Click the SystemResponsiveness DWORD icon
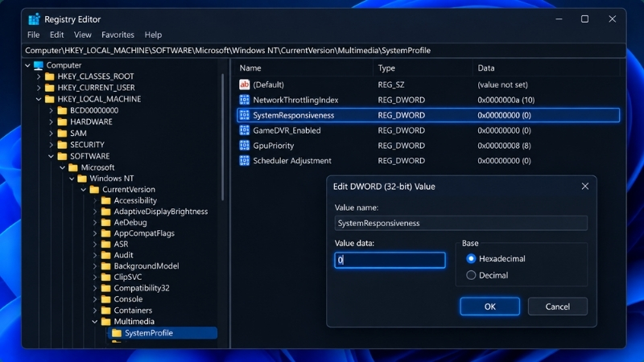Screen dimensions: 644x362 coord(245,115)
